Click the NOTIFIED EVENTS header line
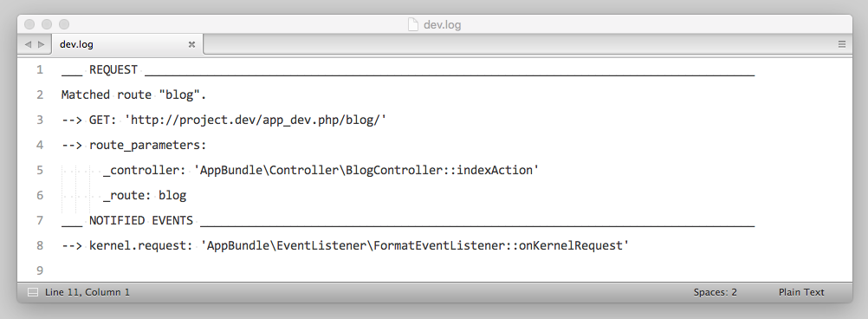868x319 pixels. (x=408, y=220)
